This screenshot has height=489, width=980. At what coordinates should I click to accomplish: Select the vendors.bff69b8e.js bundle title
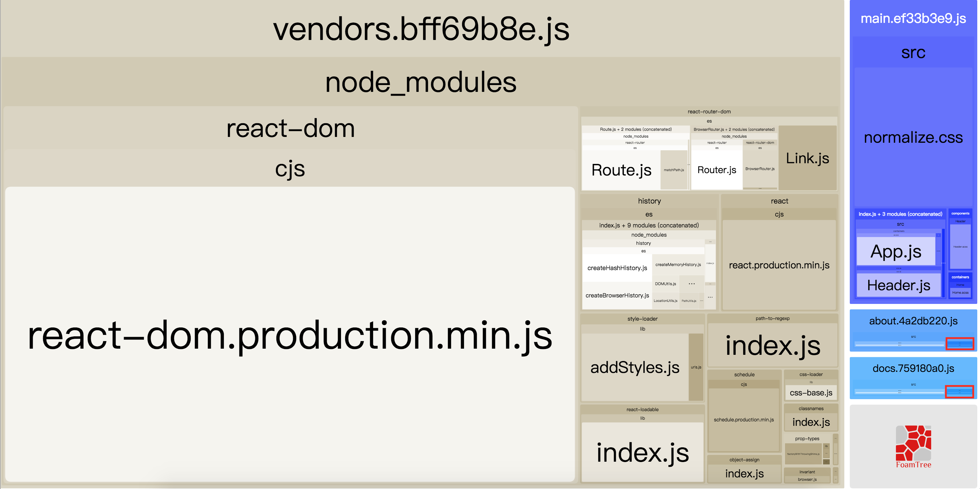[421, 29]
